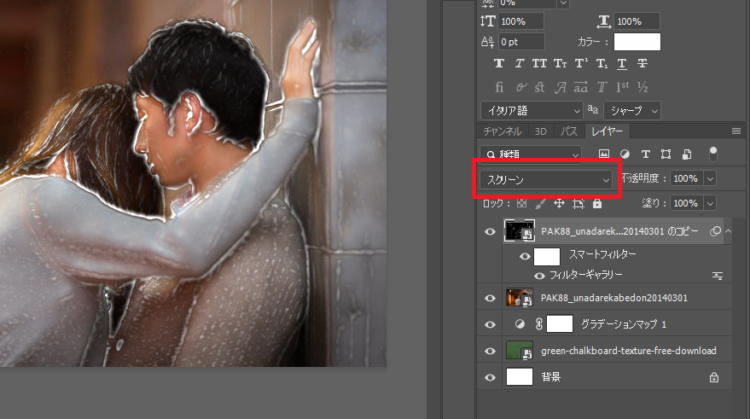
Task: Edit the horizontal scale 100% field
Action: click(637, 22)
